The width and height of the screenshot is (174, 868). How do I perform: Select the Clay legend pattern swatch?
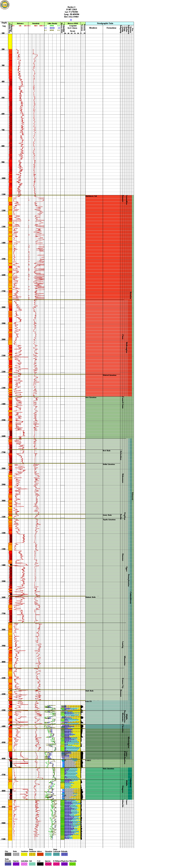tap(8, 854)
